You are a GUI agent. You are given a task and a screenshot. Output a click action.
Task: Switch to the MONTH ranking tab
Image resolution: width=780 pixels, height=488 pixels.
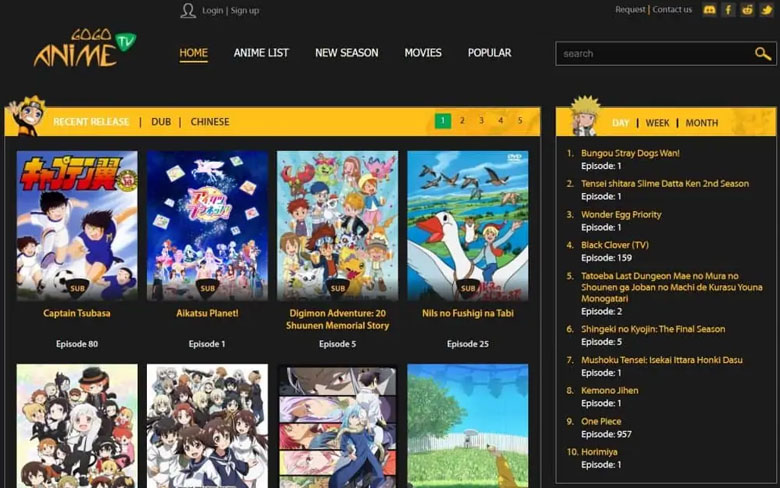pyautogui.click(x=702, y=123)
